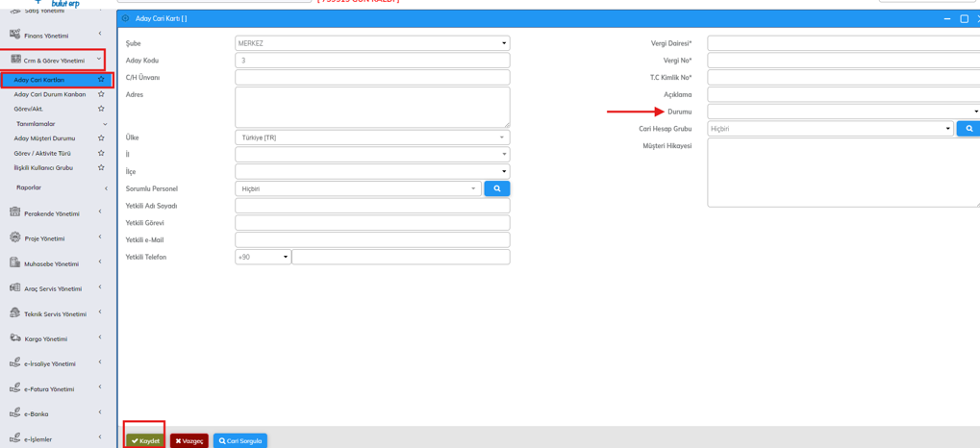Open the Muhasebe Yönetimi icon in sidebar
The width and height of the screenshot is (980, 448).
pyautogui.click(x=14, y=262)
